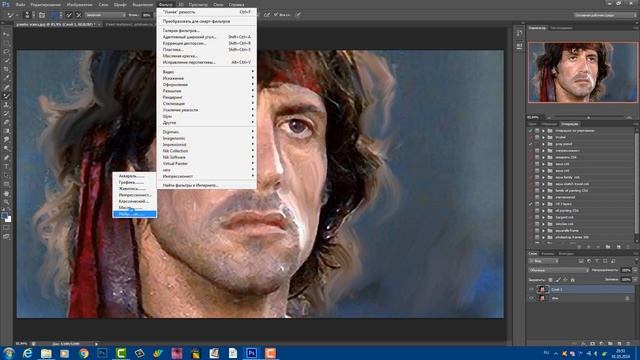640x360 pixels.
Task: Choose Импрессионист in the left submenu
Action: tap(134, 195)
